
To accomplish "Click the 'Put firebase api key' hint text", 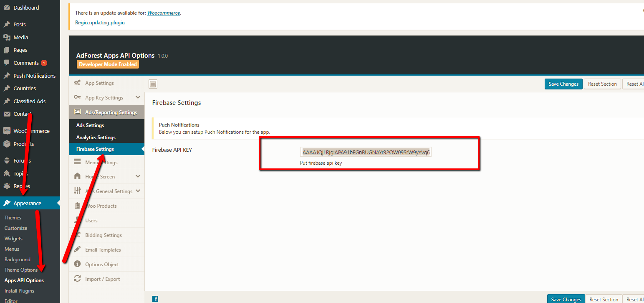I will 321,163.
